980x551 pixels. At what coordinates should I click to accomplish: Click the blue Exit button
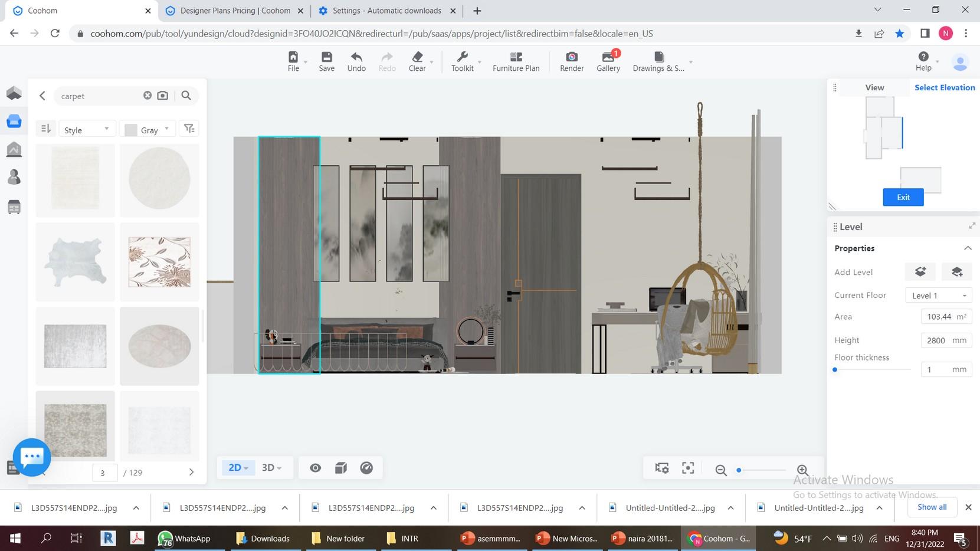coord(903,197)
